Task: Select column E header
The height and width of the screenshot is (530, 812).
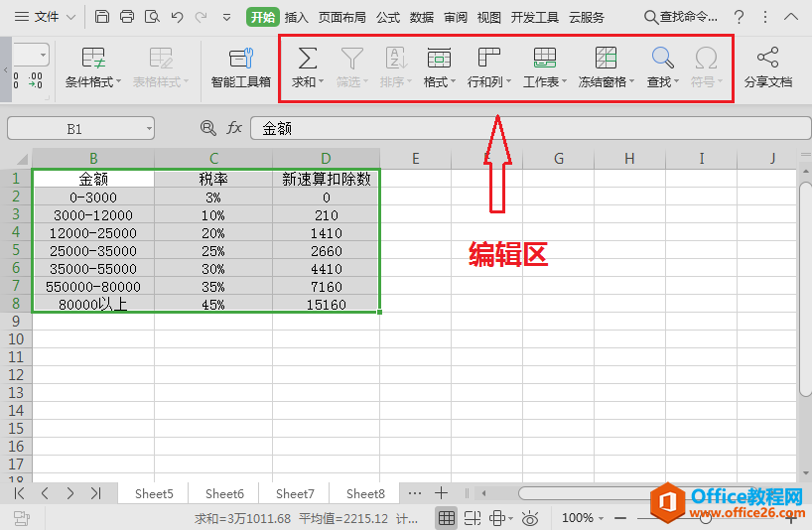Action: click(415, 159)
